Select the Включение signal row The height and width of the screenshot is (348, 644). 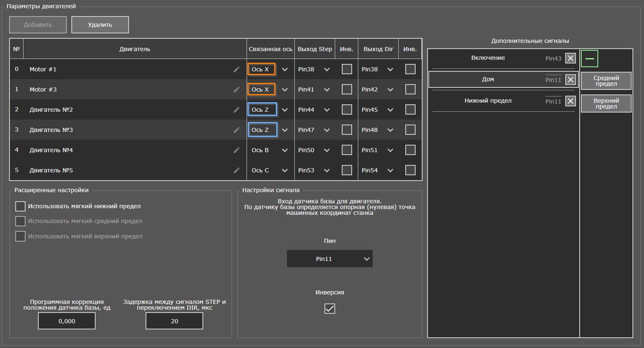pyautogui.click(x=503, y=58)
